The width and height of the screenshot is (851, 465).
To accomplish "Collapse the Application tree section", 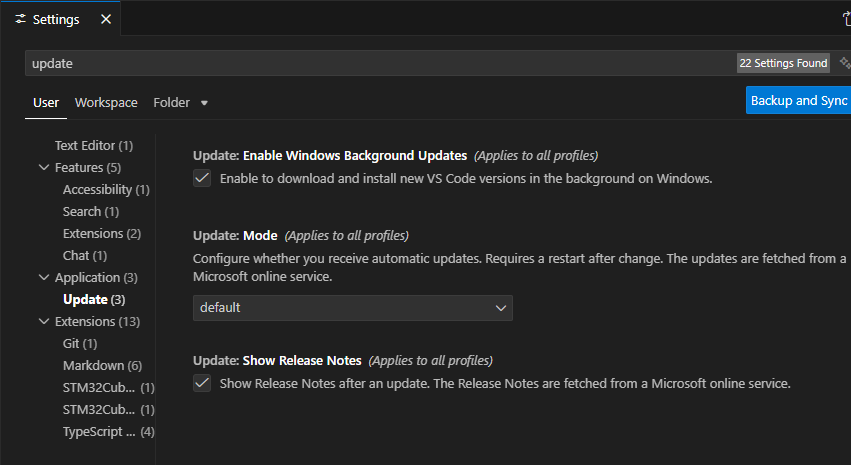I will pos(44,277).
